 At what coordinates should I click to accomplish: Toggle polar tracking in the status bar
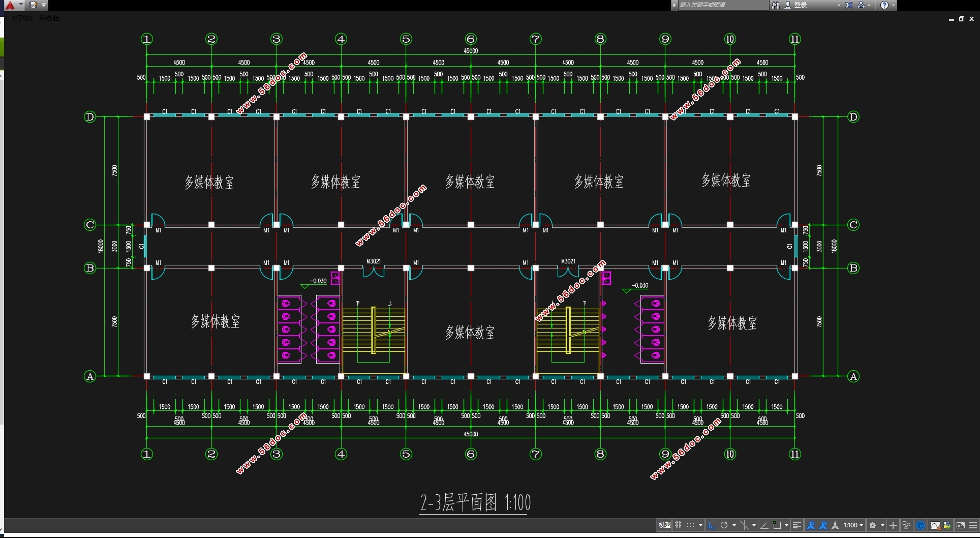pyautogui.click(x=724, y=525)
